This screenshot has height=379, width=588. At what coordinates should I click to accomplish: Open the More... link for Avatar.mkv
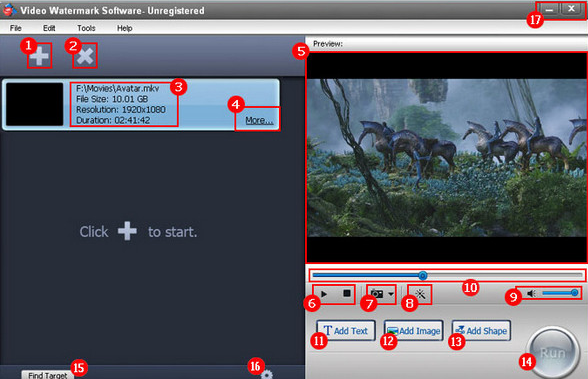[x=259, y=120]
